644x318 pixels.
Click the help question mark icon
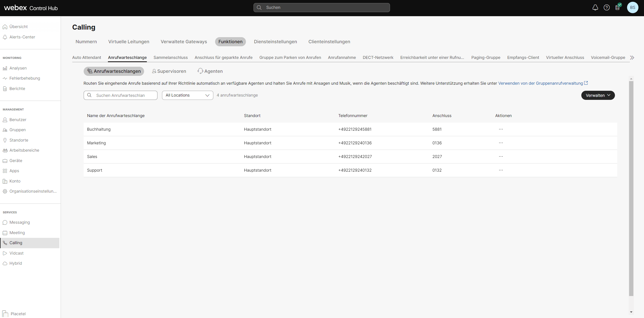click(607, 8)
